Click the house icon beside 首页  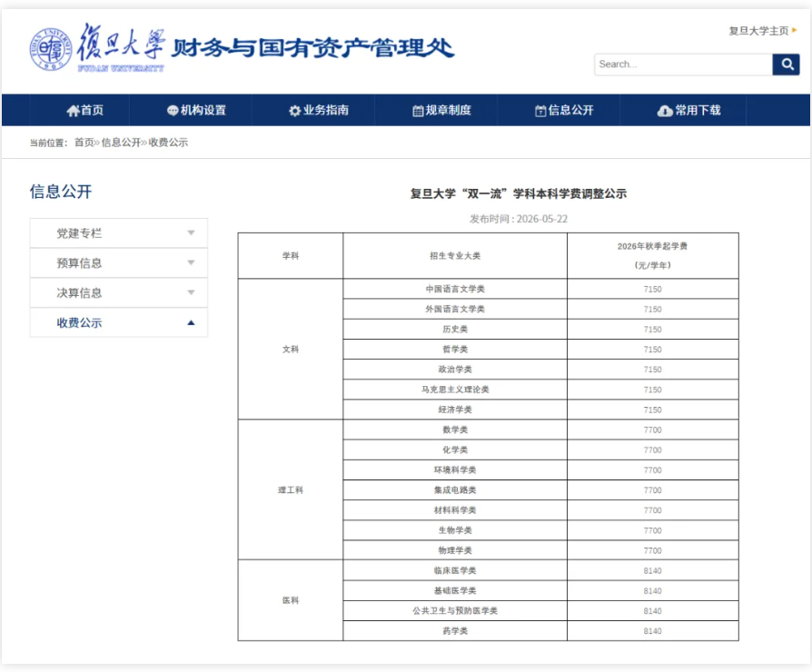(x=73, y=110)
